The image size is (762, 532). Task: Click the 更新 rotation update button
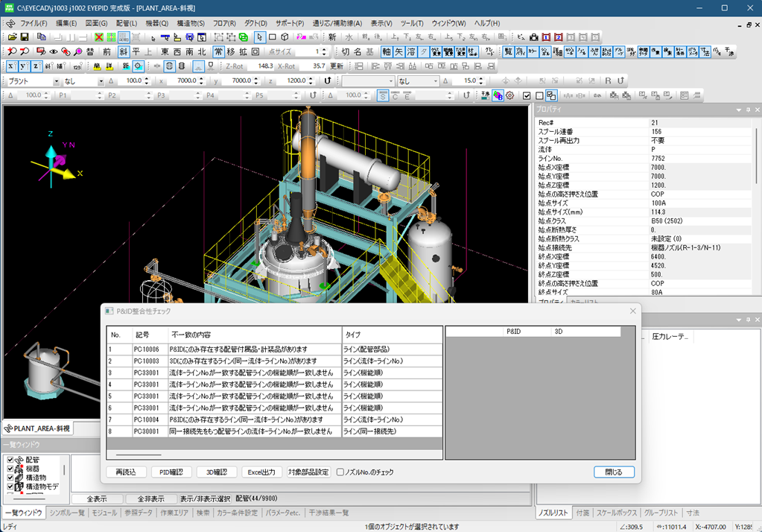(336, 66)
